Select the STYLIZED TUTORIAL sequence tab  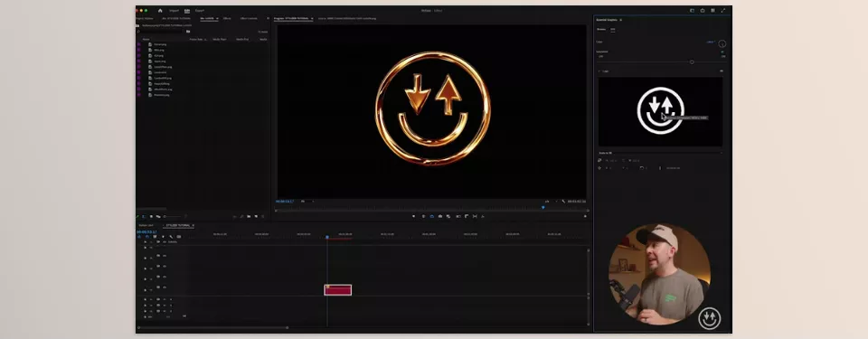178,225
